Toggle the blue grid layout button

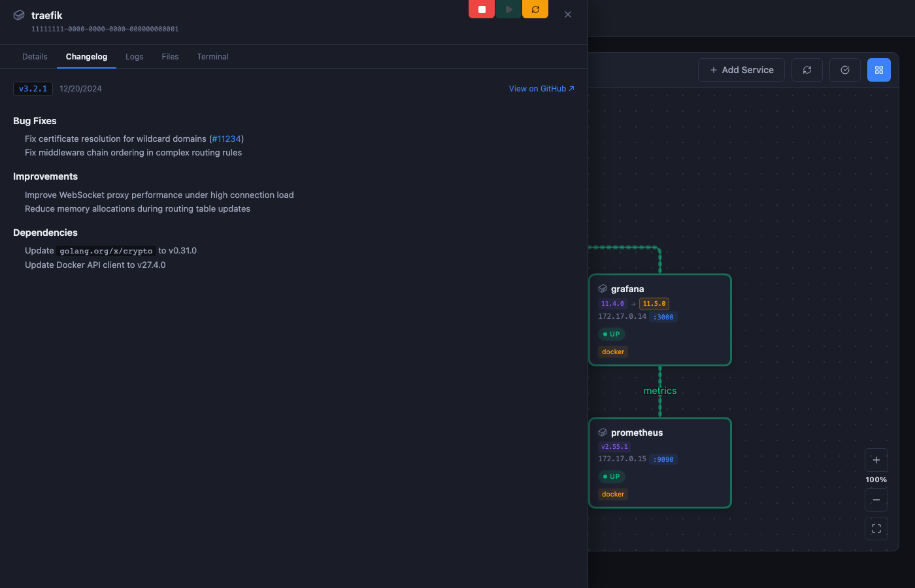point(879,70)
